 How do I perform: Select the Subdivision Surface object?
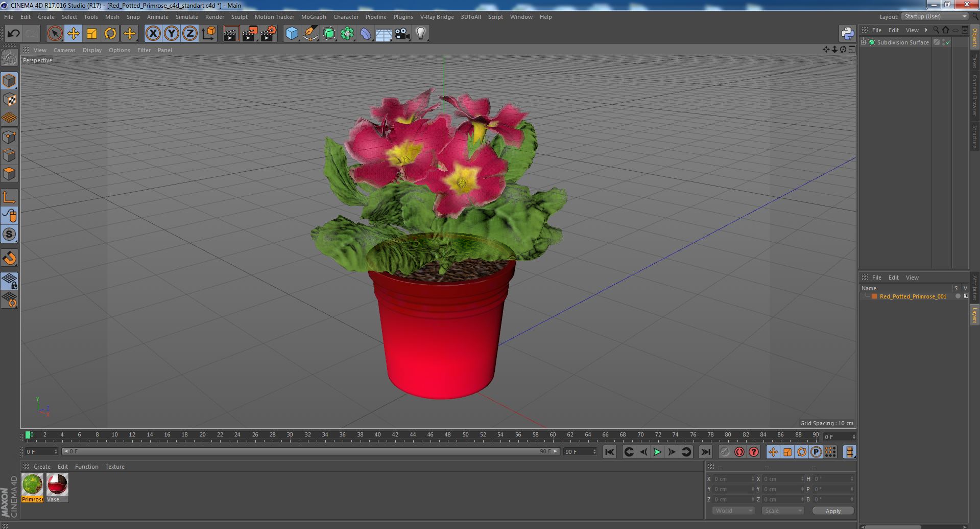[x=902, y=42]
